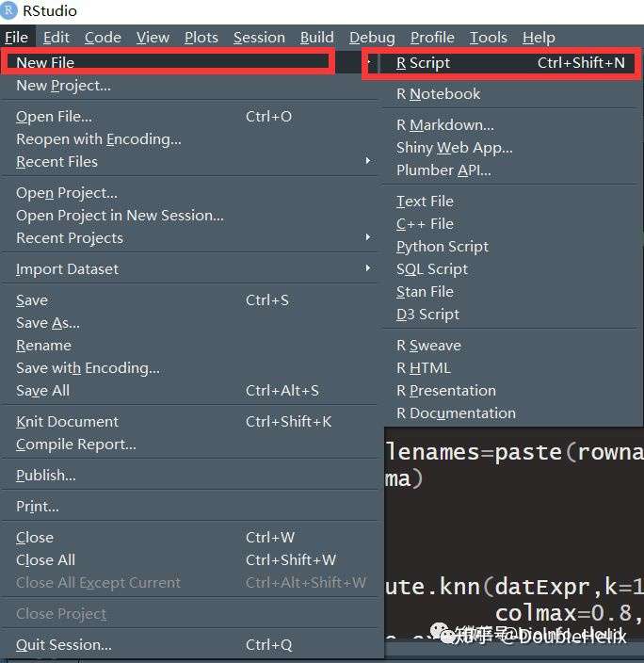The width and height of the screenshot is (644, 663).
Task: Select R HTML option
Action: pos(511,368)
